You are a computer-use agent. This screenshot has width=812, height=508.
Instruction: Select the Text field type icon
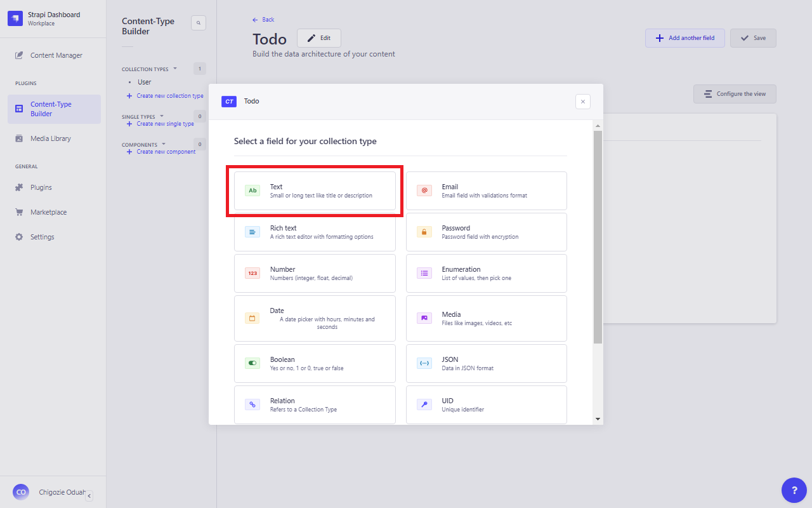(252, 190)
